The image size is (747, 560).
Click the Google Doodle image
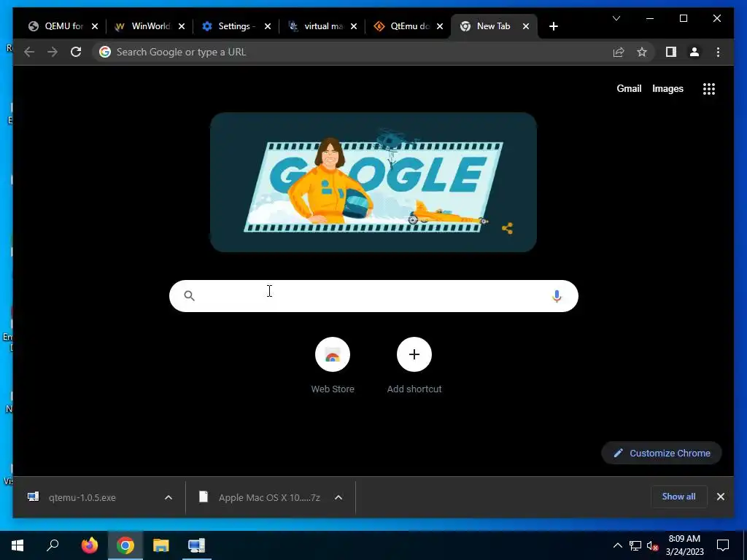click(x=373, y=182)
